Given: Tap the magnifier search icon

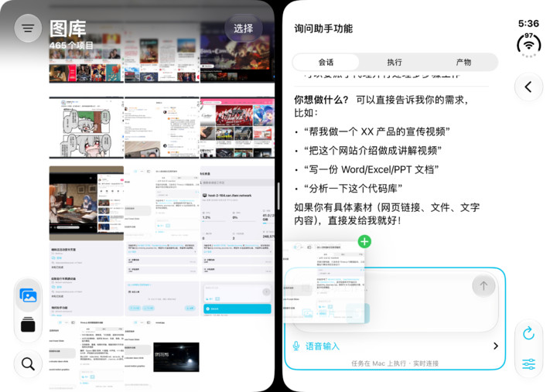Looking at the screenshot, I should pos(28,364).
